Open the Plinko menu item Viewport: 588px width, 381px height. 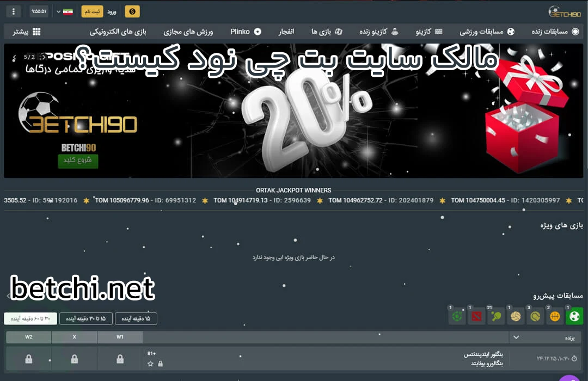pos(246,32)
